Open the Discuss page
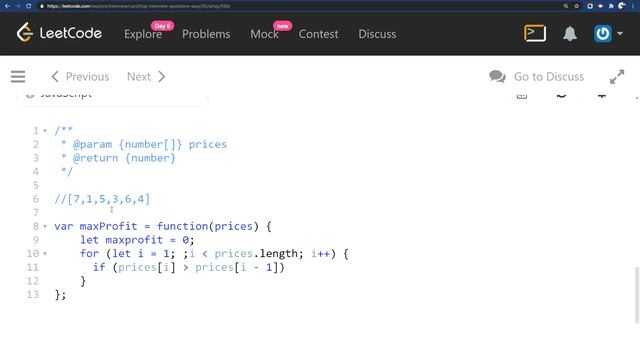This screenshot has width=640, height=360. [377, 34]
